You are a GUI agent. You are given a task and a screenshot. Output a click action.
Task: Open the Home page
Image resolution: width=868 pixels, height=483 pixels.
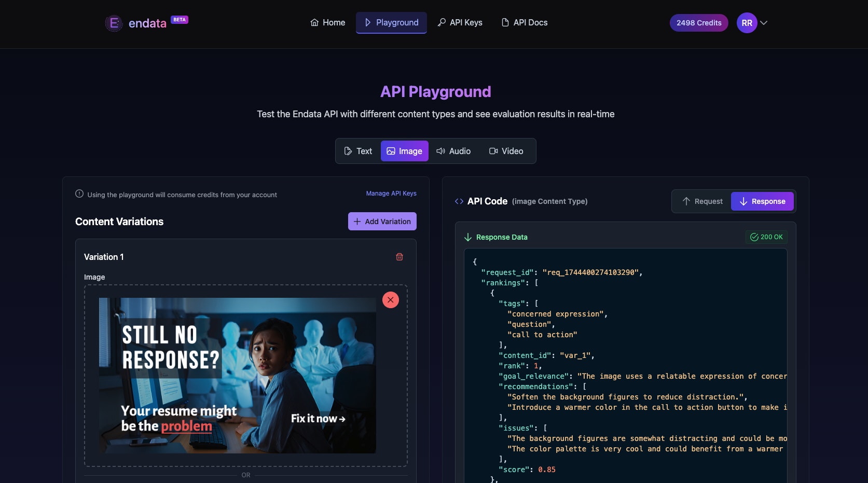[x=327, y=23]
